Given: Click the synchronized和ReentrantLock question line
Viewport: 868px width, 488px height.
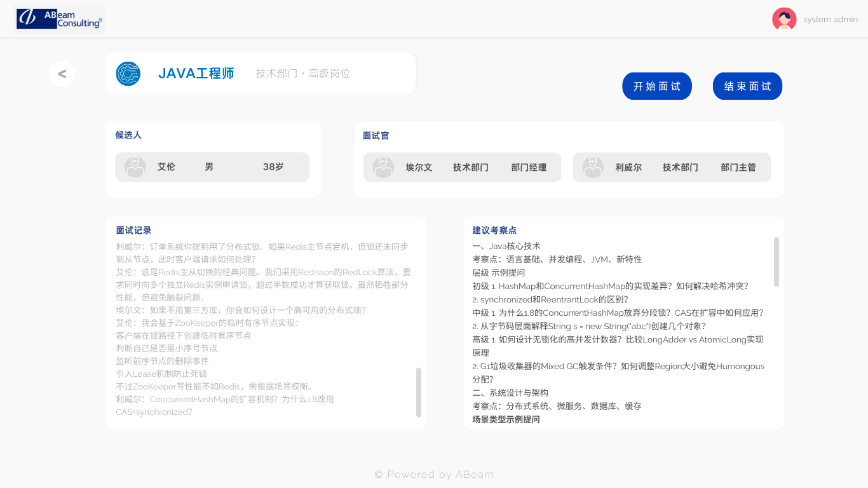Looking at the screenshot, I should pyautogui.click(x=550, y=299).
